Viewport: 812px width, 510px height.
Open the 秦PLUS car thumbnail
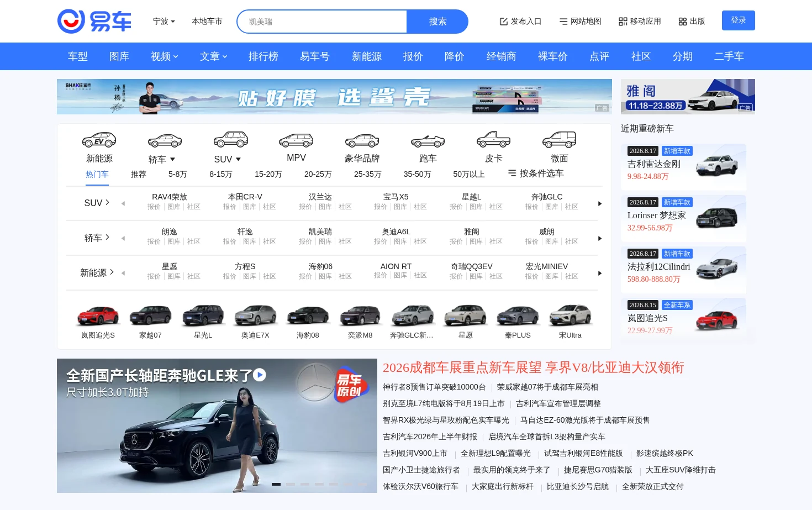[518, 315]
